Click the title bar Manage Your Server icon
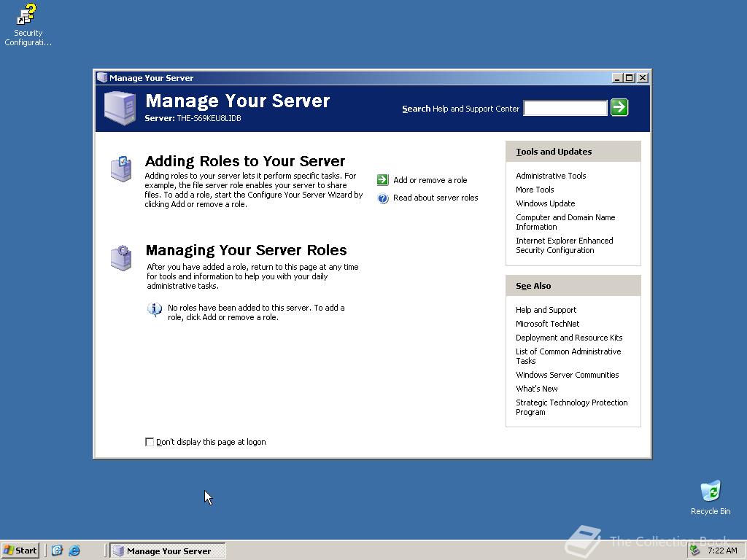747x560 pixels. point(101,77)
